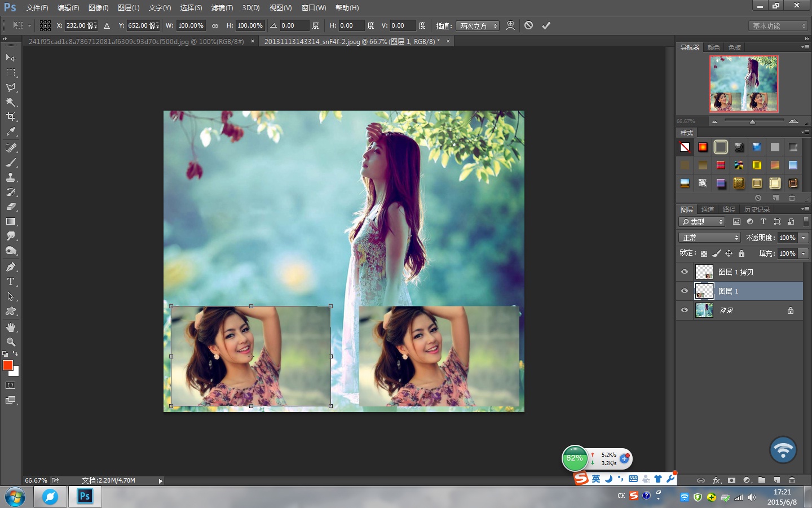812x508 pixels.
Task: Toggle maintain aspect ratio link
Action: [215, 25]
